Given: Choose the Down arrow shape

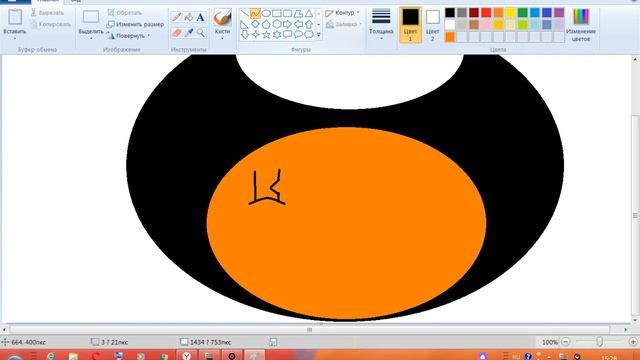Looking at the screenshot, I should [x=244, y=35].
